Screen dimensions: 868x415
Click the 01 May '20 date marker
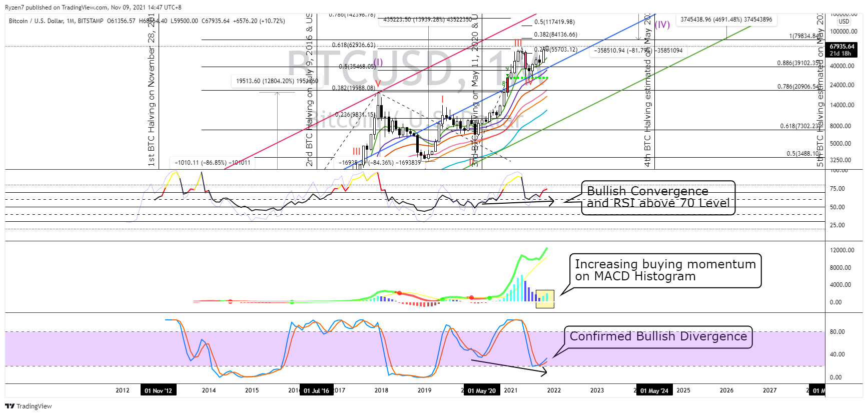(481, 390)
